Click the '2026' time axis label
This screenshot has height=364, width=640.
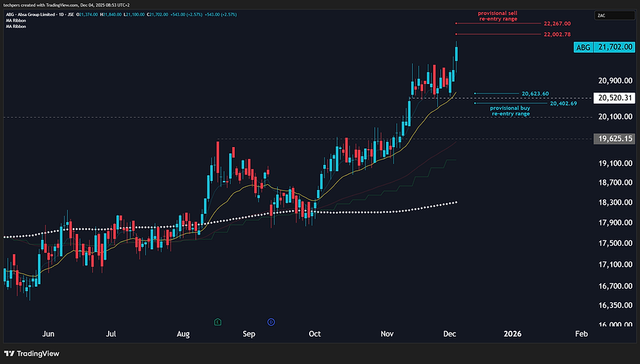pyautogui.click(x=513, y=334)
